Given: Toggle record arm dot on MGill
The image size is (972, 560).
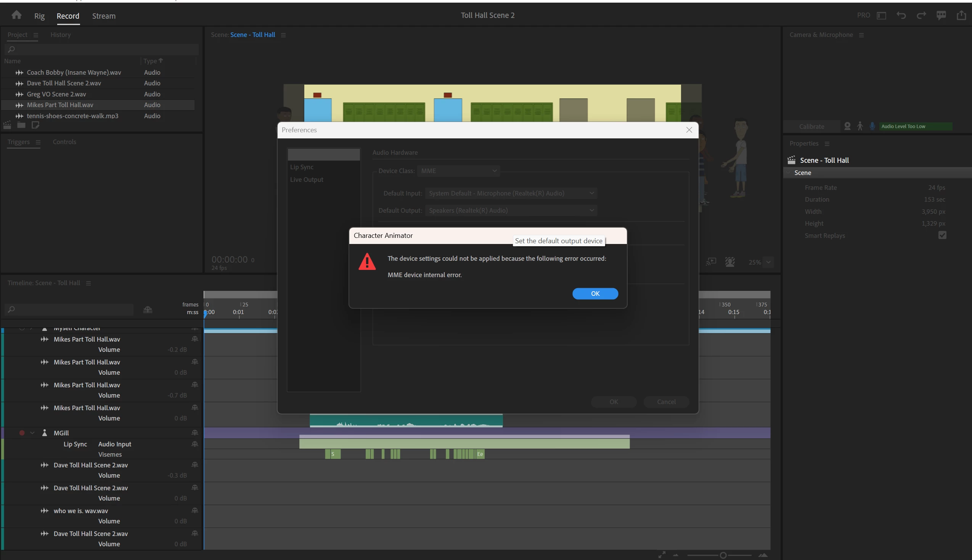Looking at the screenshot, I should 22,433.
